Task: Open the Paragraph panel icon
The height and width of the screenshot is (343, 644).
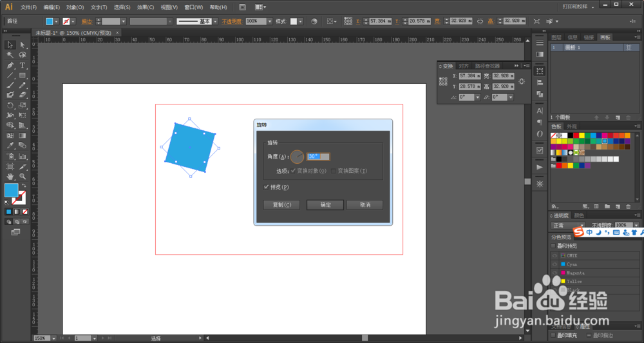Action: (540, 122)
